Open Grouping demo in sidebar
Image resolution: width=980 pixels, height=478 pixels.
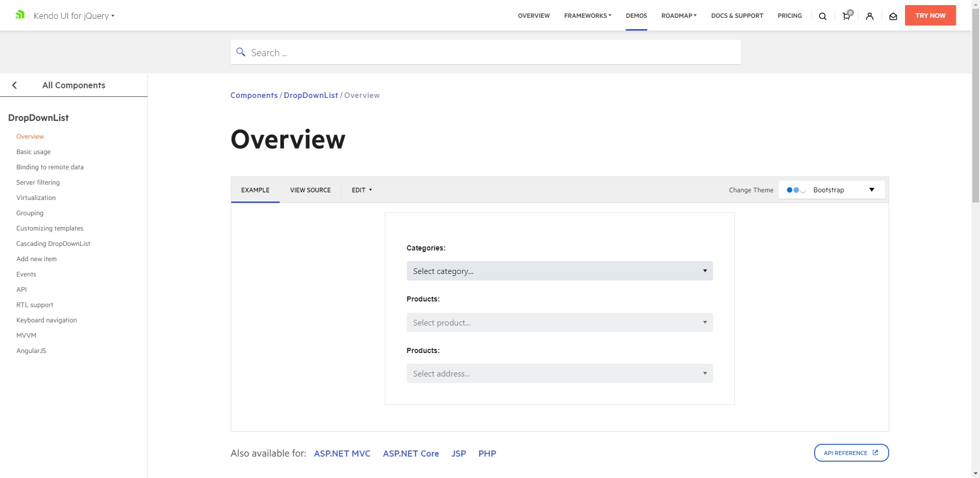point(30,213)
